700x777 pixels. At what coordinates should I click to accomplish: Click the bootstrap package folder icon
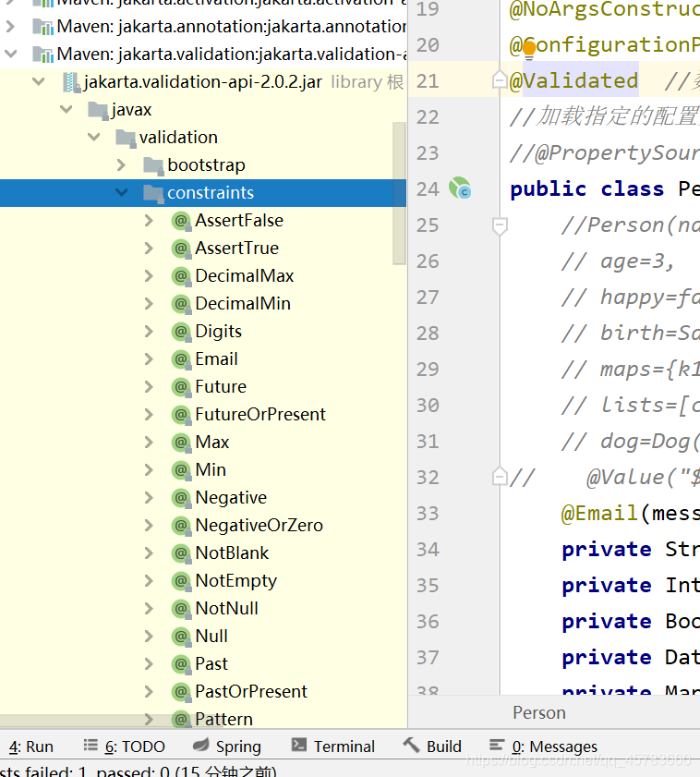[x=153, y=166]
